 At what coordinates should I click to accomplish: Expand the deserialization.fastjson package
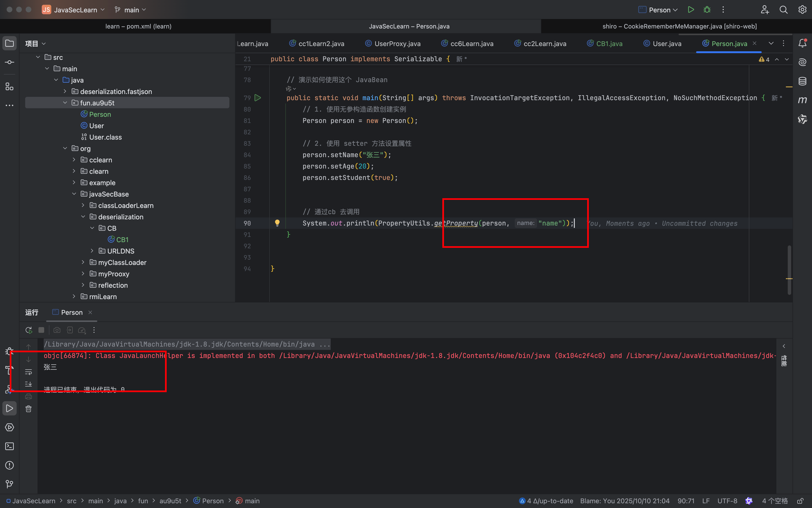click(65, 91)
